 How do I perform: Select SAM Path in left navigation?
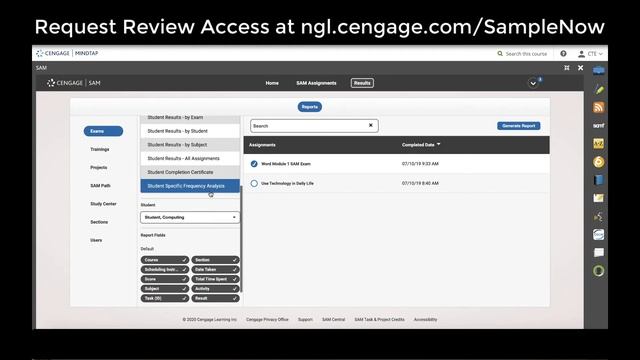click(100, 186)
